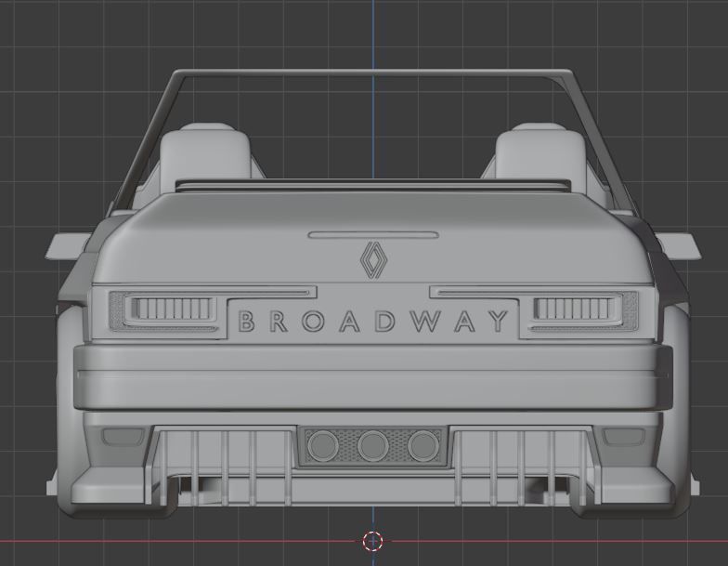This screenshot has width=728, height=566.
Task: Click the 3D cursor at the origin
Action: [x=372, y=541]
